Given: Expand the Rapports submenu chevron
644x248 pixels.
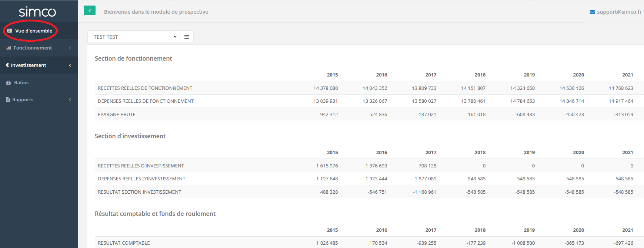Looking at the screenshot, I should pos(70,100).
